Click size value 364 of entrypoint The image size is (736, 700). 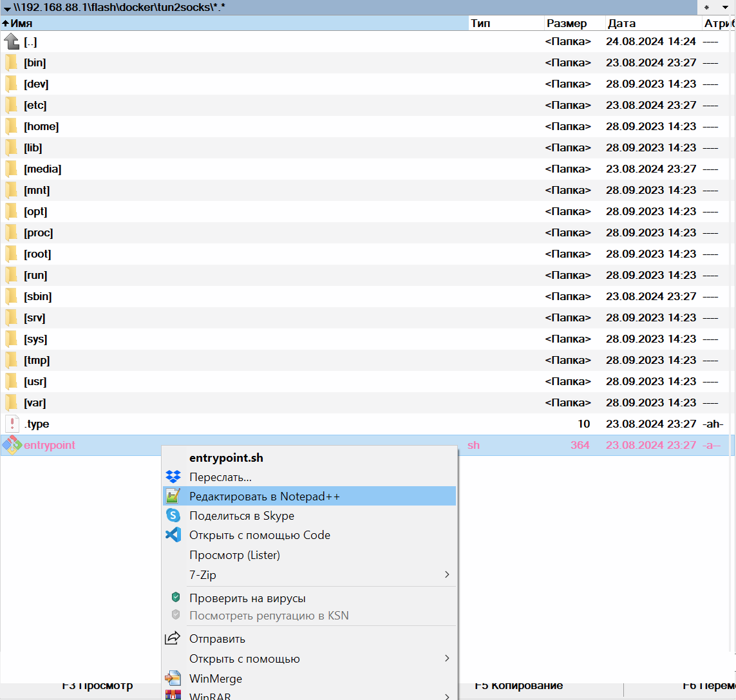[x=580, y=445]
